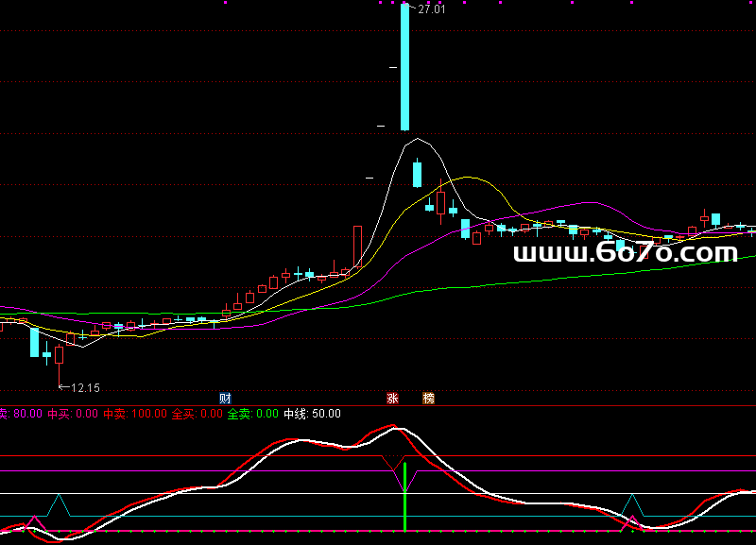
Task: Click the red 涨 marker icon
Action: pos(392,399)
